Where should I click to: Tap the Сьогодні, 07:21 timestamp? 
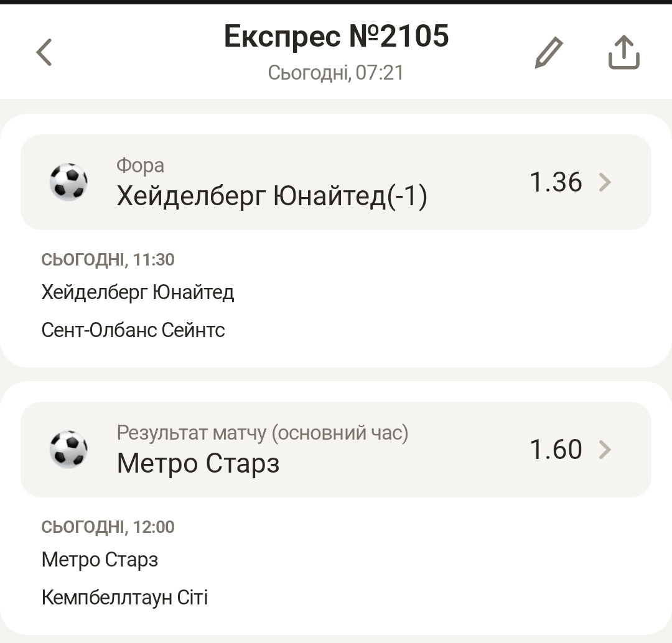click(x=336, y=73)
